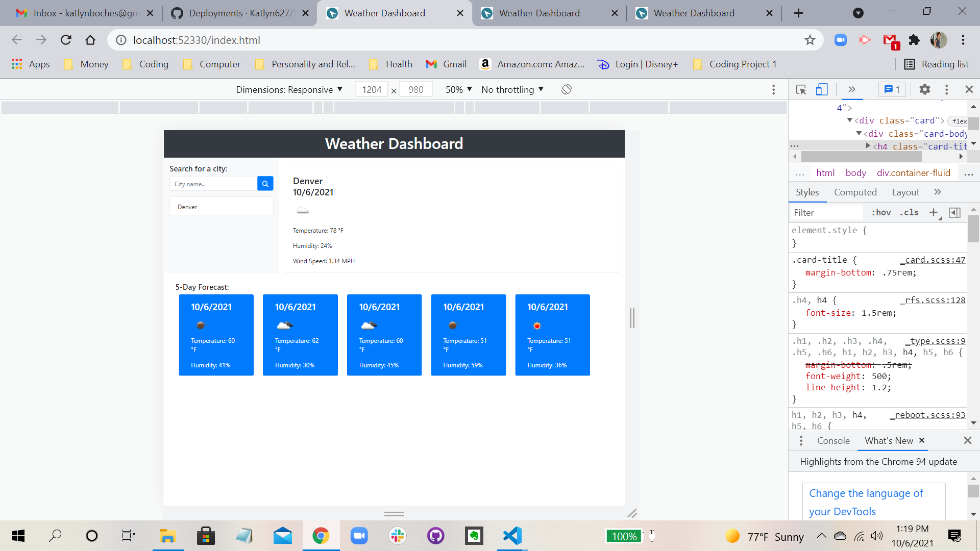980x551 pixels.
Task: Show more Styles pane tabs chevron
Action: (938, 192)
